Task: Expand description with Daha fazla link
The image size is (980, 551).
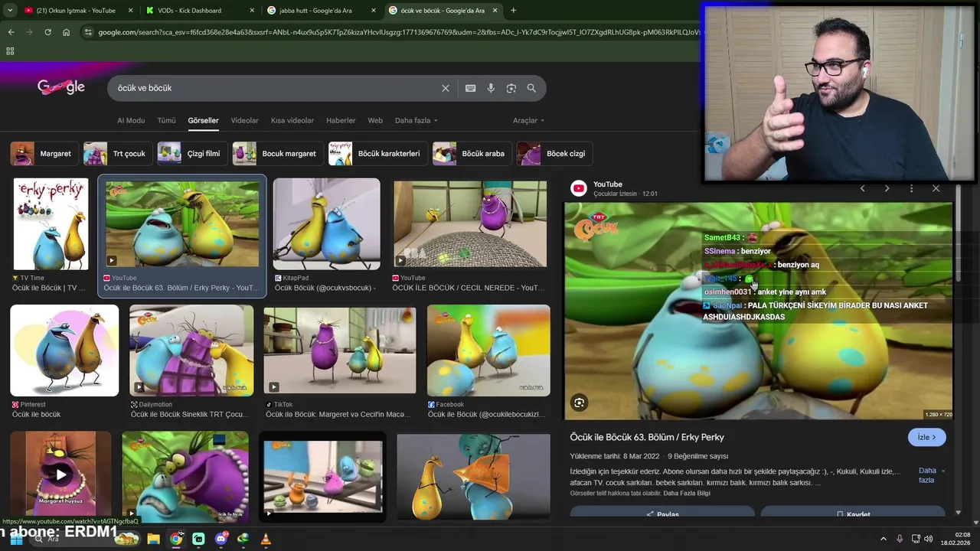Action: click(931, 475)
